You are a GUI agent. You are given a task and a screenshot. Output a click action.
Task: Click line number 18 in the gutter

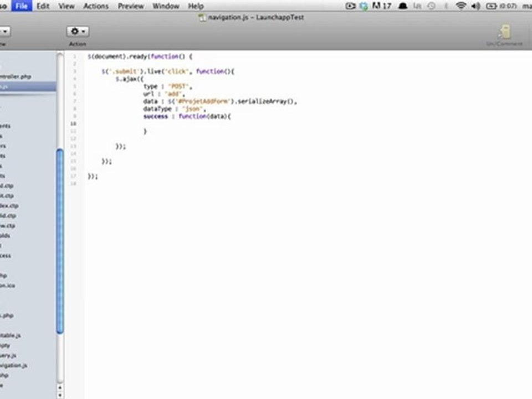pos(73,183)
